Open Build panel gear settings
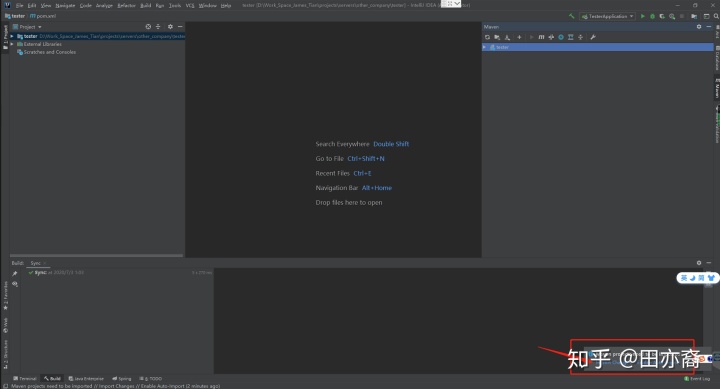Image resolution: width=720 pixels, height=389 pixels. [699, 263]
